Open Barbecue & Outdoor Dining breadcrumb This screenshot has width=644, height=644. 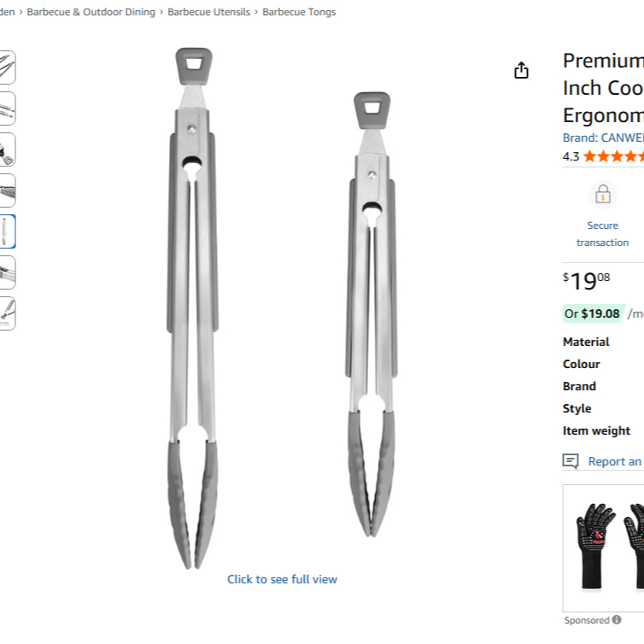[91, 12]
